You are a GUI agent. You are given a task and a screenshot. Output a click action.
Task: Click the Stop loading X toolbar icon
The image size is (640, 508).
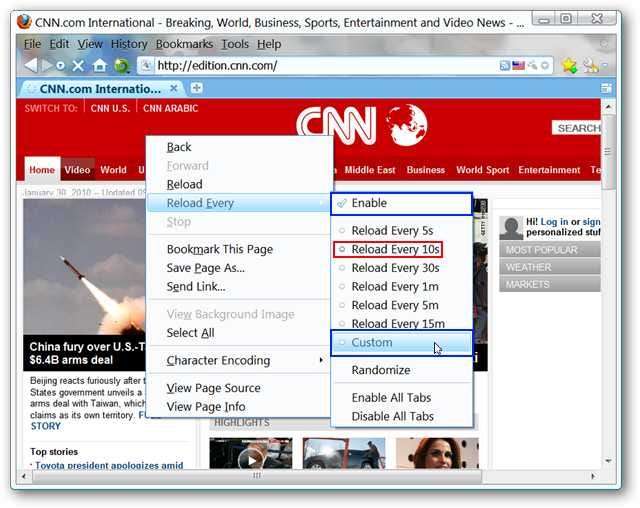78,65
